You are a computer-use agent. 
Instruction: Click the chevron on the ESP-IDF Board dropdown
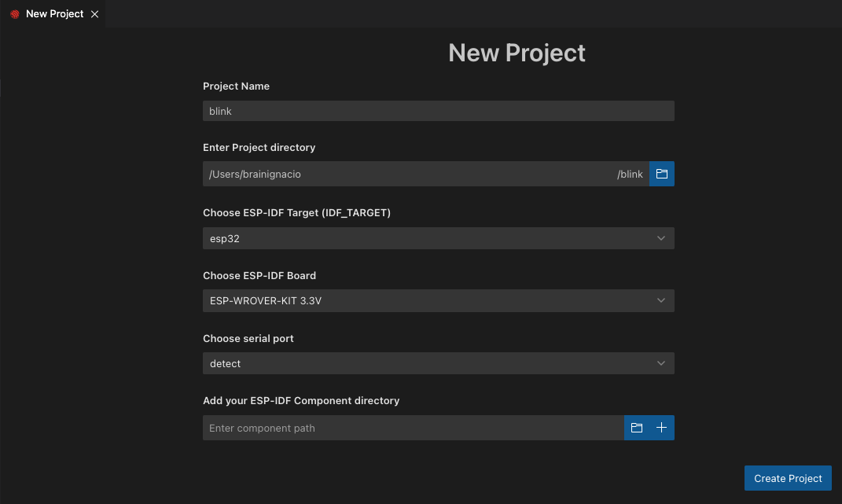660,300
